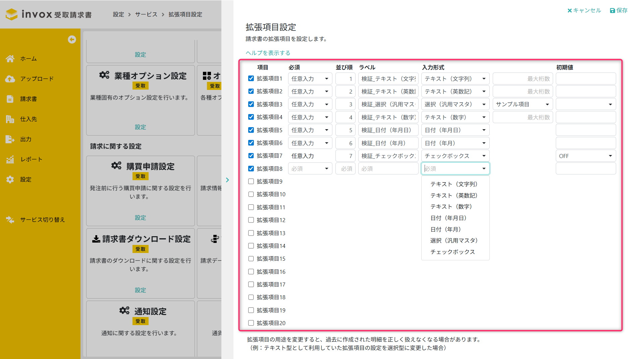Image resolution: width=644 pixels, height=359 pixels.
Task: Open 必須 dropdown for 拡張項目1
Action: tap(310, 79)
